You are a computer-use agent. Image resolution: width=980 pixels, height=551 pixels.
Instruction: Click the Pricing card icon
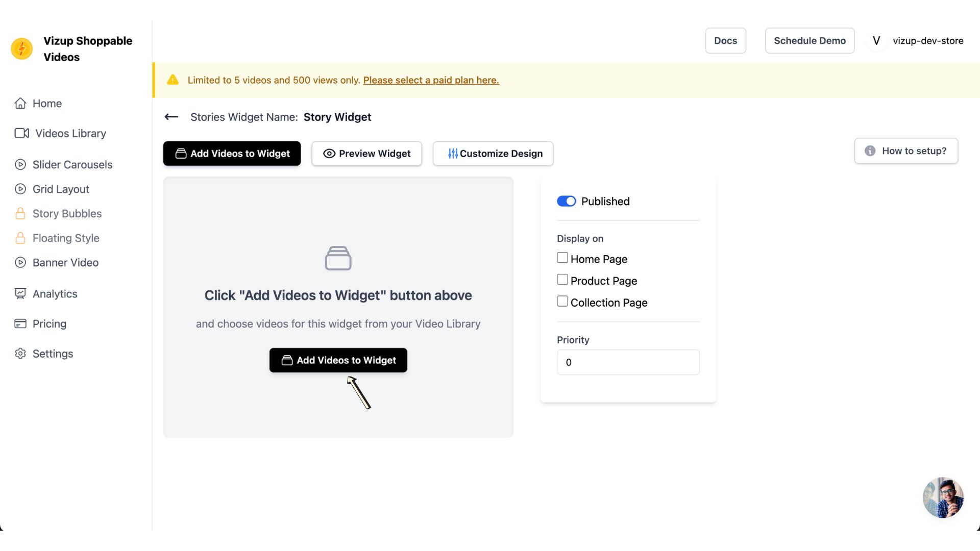(x=20, y=324)
